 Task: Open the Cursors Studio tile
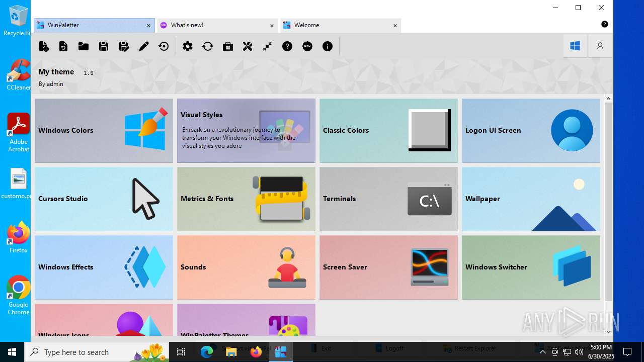tap(104, 199)
